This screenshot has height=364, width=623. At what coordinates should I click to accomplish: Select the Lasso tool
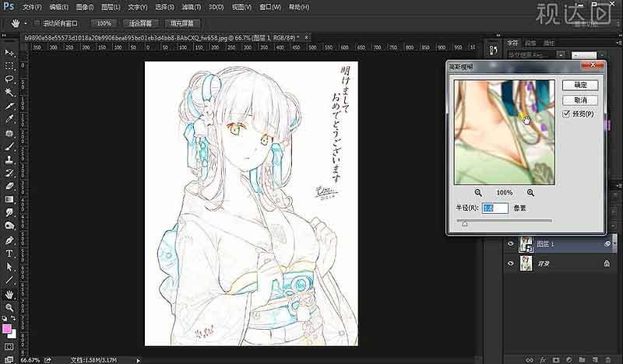9,79
